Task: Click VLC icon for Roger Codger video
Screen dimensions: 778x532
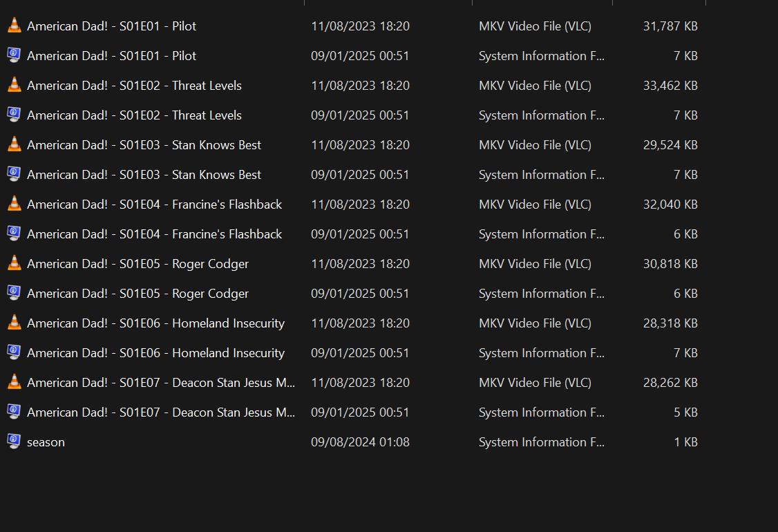Action: tap(14, 264)
